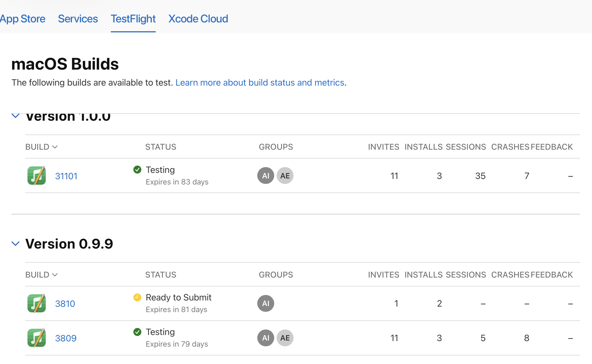592x364 pixels.
Task: Click app icon for build 3810
Action: click(36, 303)
